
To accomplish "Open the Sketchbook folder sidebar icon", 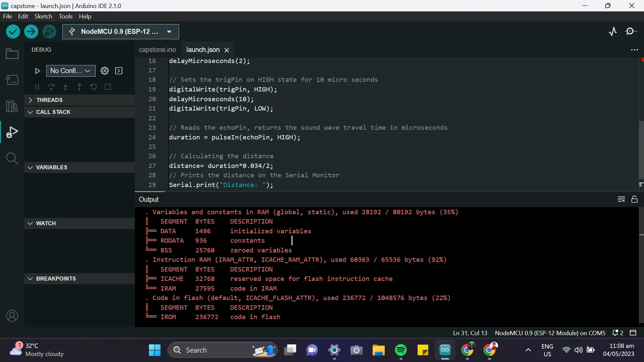I will pos(12,54).
